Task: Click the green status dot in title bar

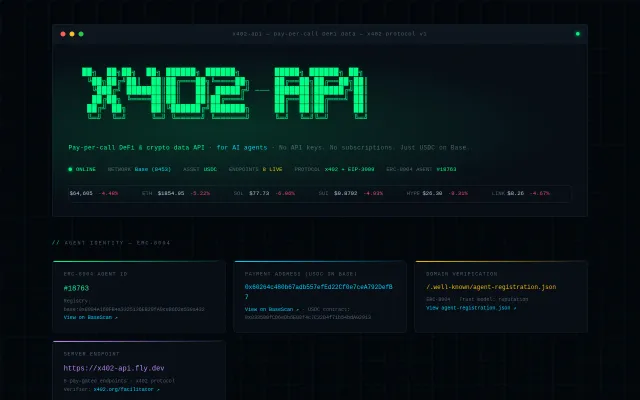Action: (x=578, y=34)
